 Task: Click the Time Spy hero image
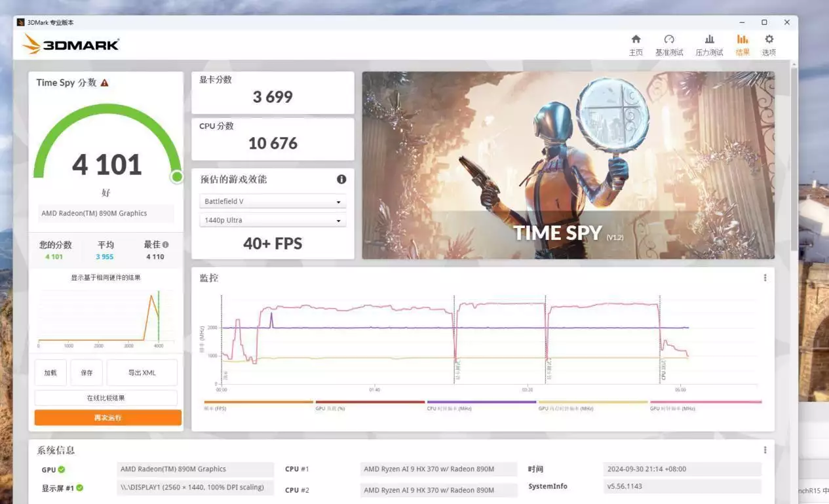click(568, 165)
